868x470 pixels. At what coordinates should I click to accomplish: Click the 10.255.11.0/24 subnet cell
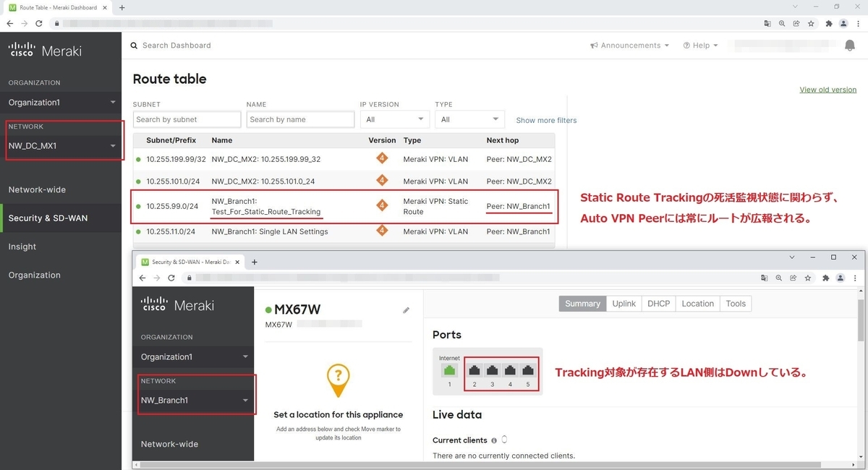click(x=171, y=231)
